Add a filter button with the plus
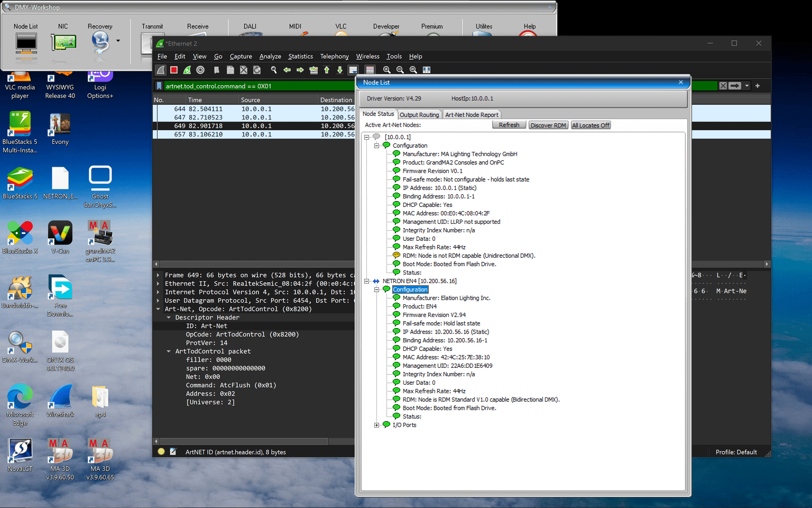 point(758,86)
